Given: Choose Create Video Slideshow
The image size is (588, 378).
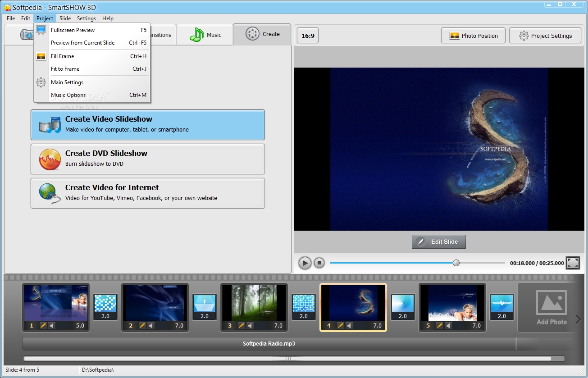Looking at the screenshot, I should (x=148, y=125).
